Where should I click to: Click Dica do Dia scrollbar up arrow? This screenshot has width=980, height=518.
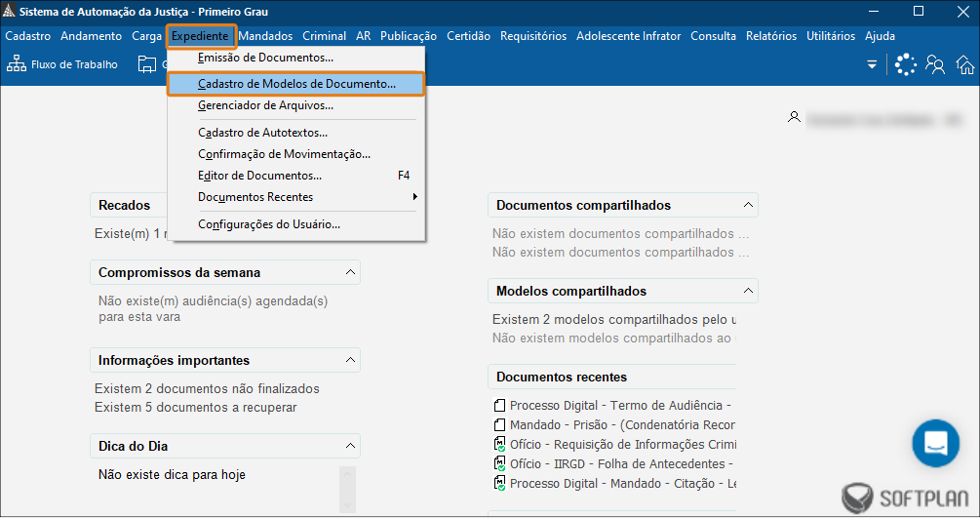[x=347, y=473]
